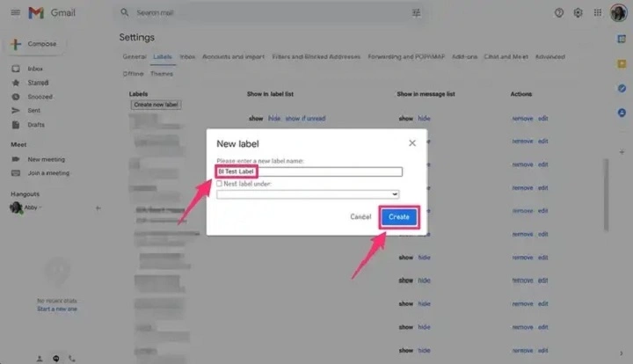Open Google Calendar in side panel
Image resolution: width=633 pixels, height=364 pixels.
pos(622,40)
